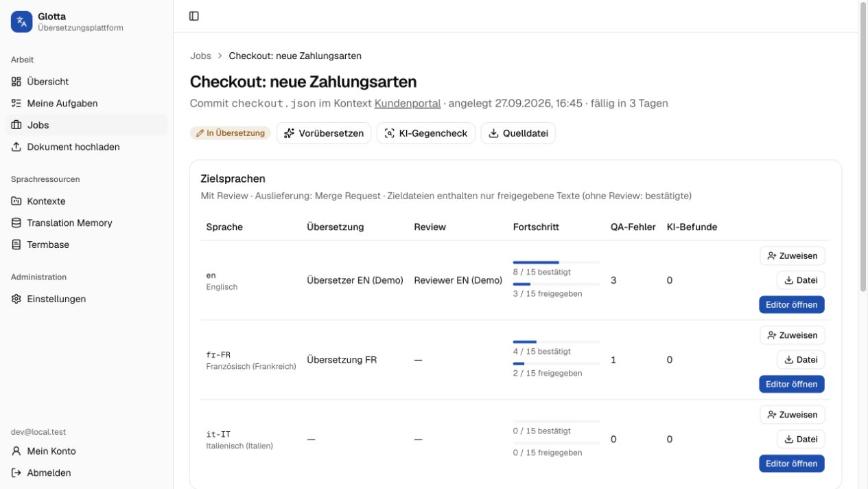Open Übersicht in the sidebar
The image size is (868, 489).
(x=86, y=81)
